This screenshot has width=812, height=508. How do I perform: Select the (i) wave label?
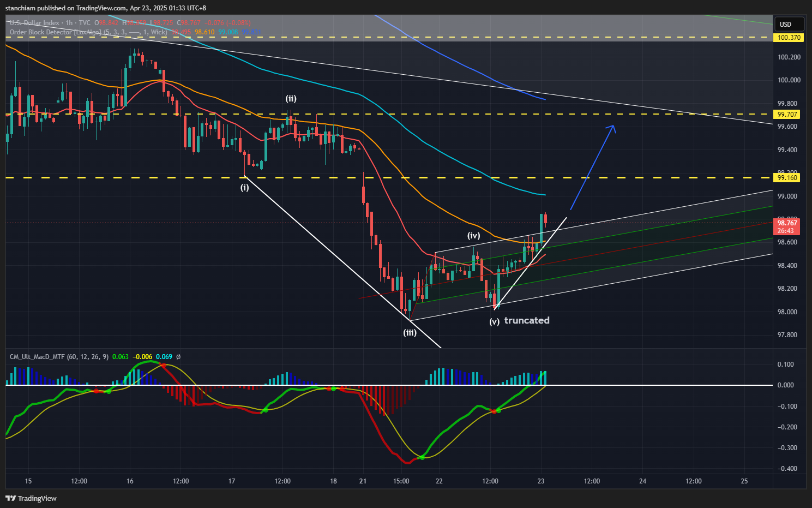point(245,187)
